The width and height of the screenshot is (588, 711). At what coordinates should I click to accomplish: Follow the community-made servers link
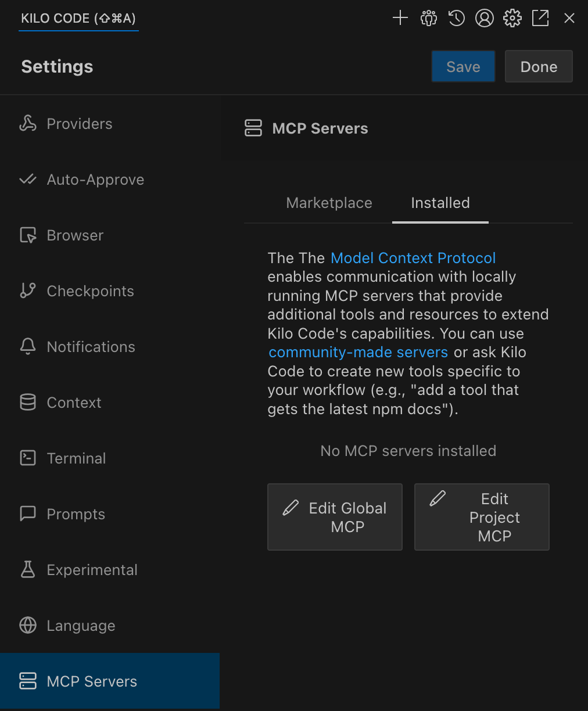(358, 352)
